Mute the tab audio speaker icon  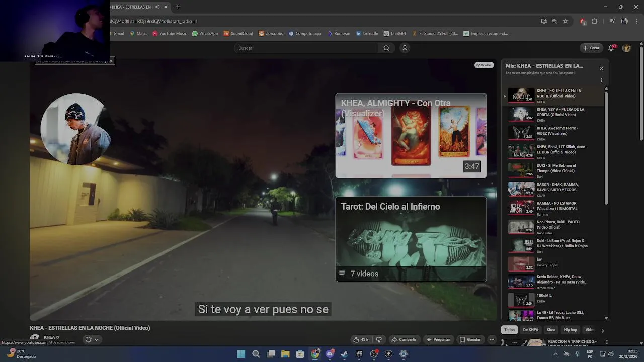point(158,7)
